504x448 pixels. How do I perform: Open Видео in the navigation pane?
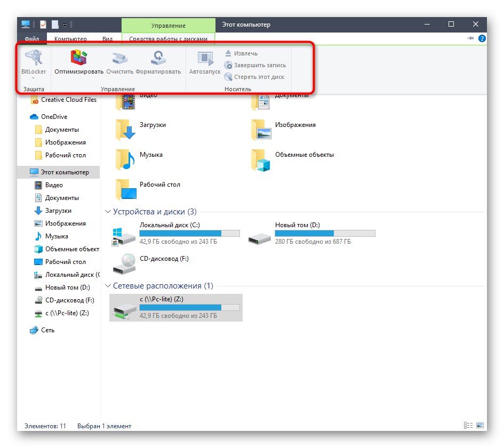[49, 185]
